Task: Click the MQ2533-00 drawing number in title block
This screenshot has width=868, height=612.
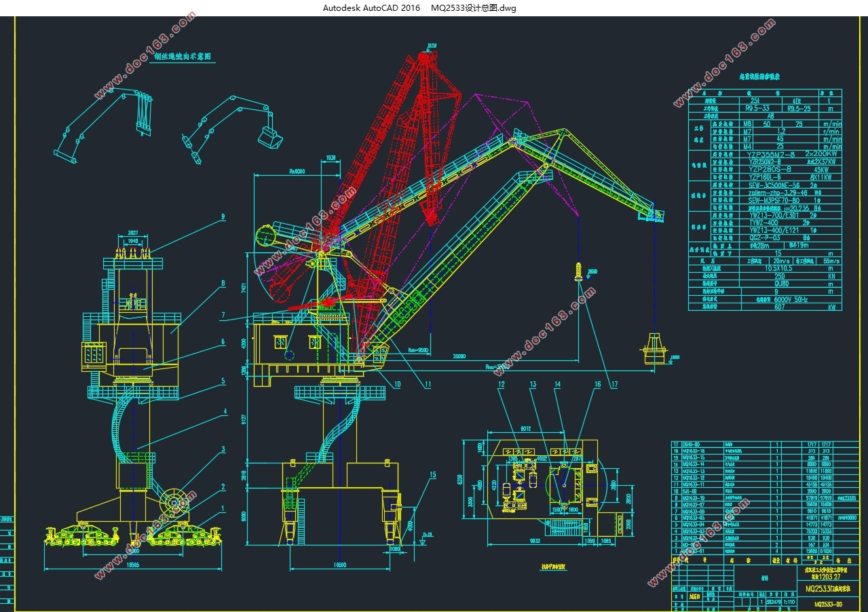Action: (828, 604)
